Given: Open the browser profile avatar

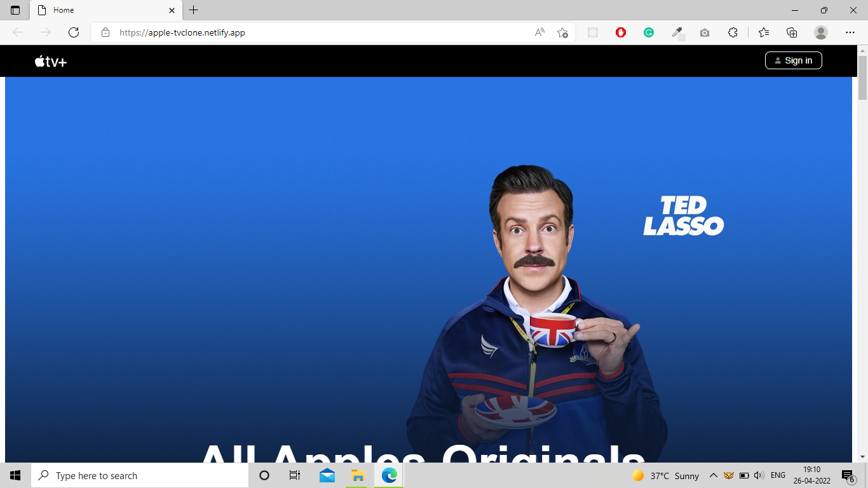Looking at the screenshot, I should click(x=821, y=32).
